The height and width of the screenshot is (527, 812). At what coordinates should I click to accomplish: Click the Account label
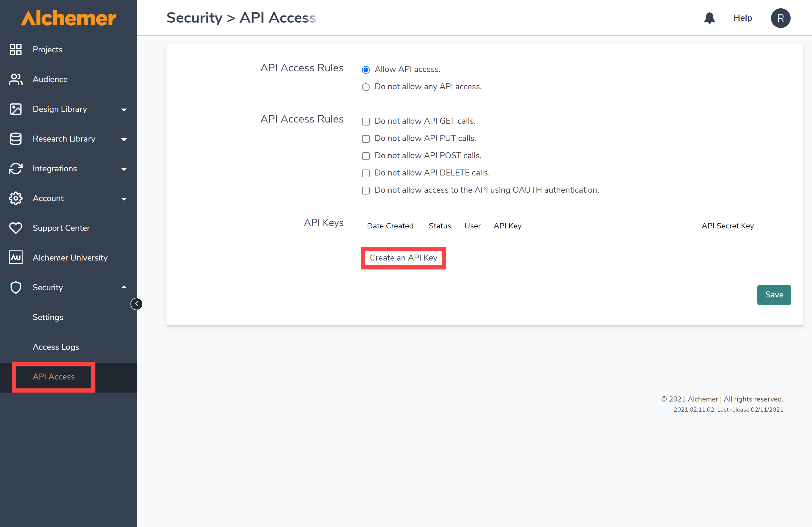pyautogui.click(x=48, y=198)
